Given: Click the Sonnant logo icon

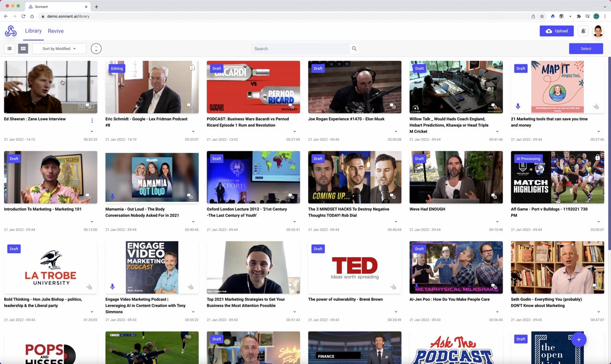Looking at the screenshot, I should coord(11,31).
